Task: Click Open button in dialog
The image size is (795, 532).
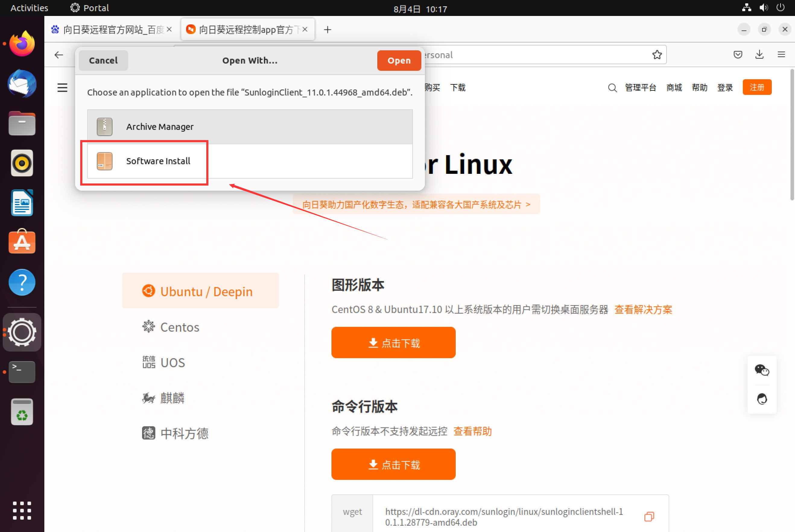Action: (x=399, y=60)
